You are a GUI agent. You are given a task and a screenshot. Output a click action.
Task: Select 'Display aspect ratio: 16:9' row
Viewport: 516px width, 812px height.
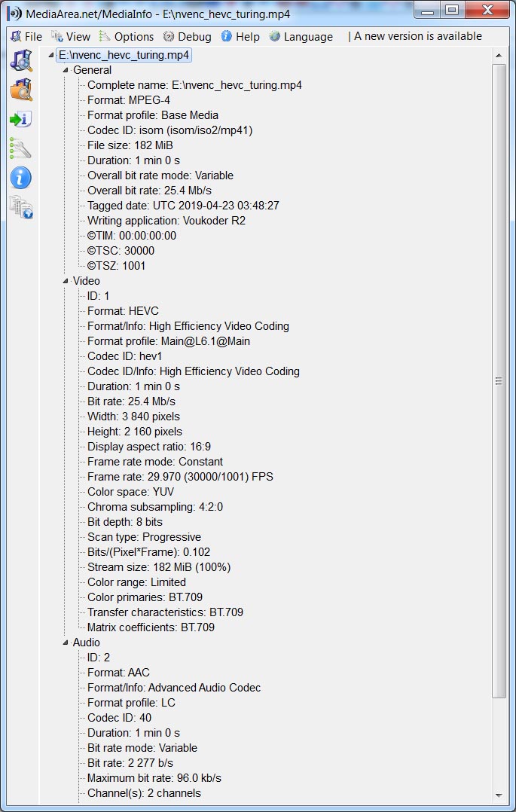(148, 447)
